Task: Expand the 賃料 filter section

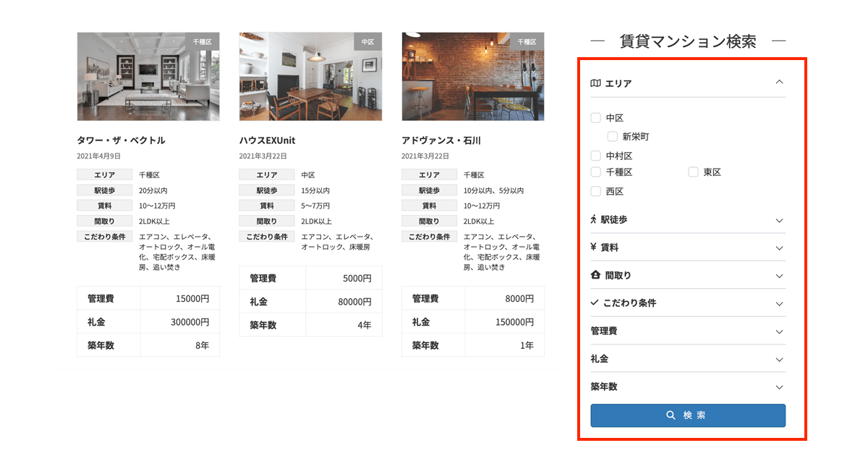Action: [780, 247]
